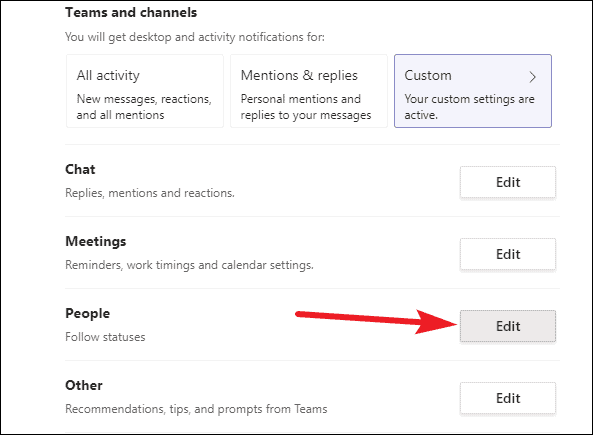Choose the Mentions & replies option

[x=309, y=91]
